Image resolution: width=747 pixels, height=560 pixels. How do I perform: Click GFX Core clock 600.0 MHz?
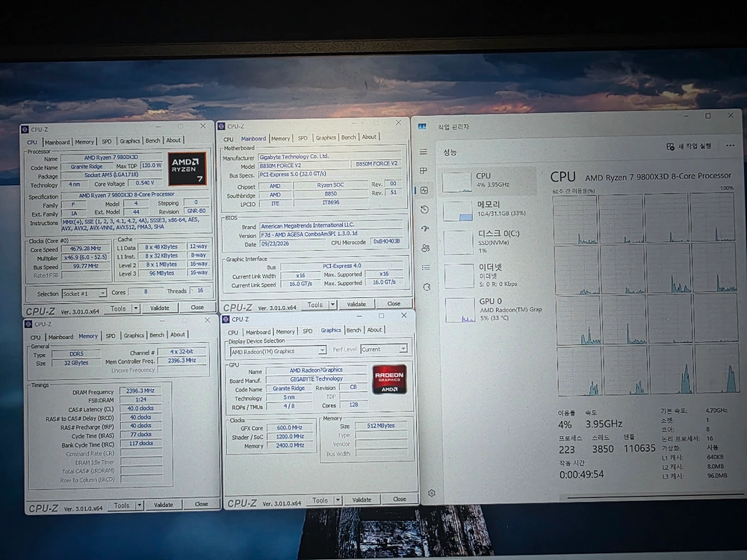pos(290,428)
